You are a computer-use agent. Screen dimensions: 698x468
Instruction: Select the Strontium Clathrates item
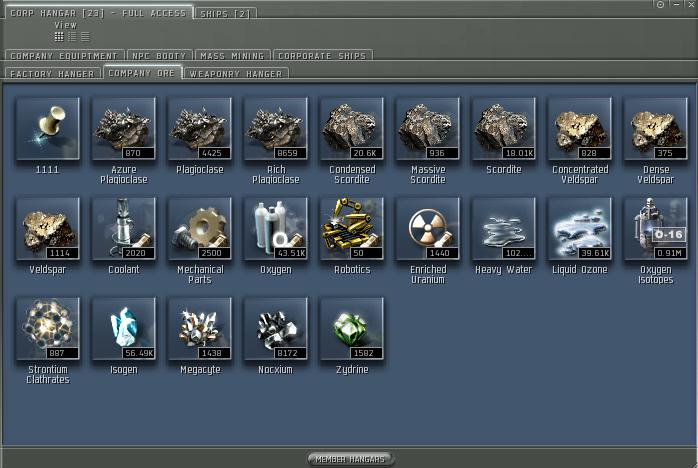click(x=48, y=329)
